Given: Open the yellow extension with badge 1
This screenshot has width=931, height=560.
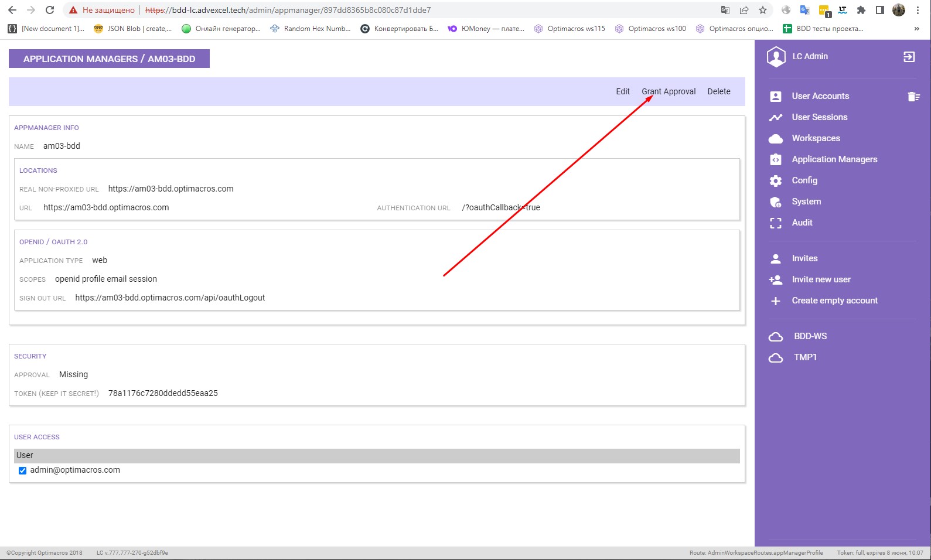Looking at the screenshot, I should 824,11.
